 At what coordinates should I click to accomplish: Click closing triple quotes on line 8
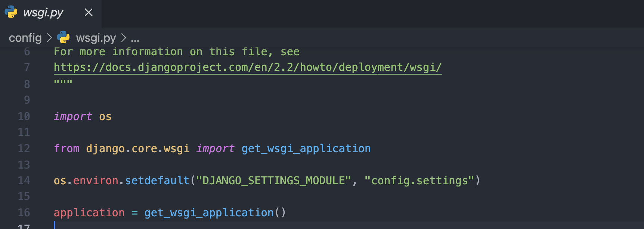point(63,81)
